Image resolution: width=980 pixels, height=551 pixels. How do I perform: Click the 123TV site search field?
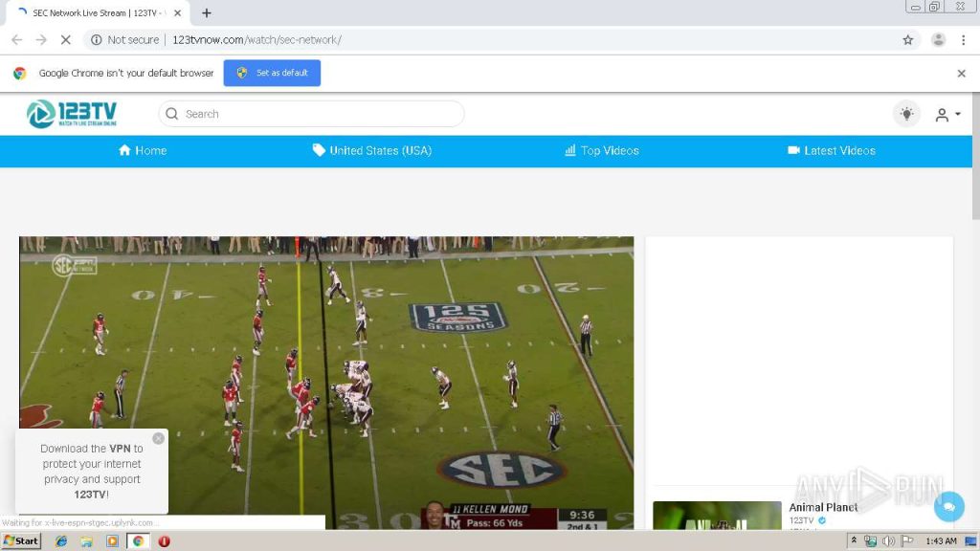[311, 114]
